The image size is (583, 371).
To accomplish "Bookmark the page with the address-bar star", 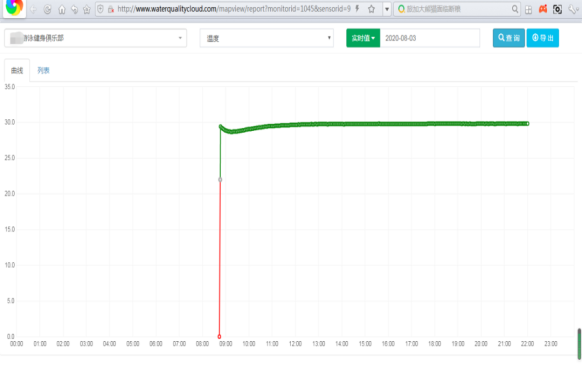I will coord(371,9).
